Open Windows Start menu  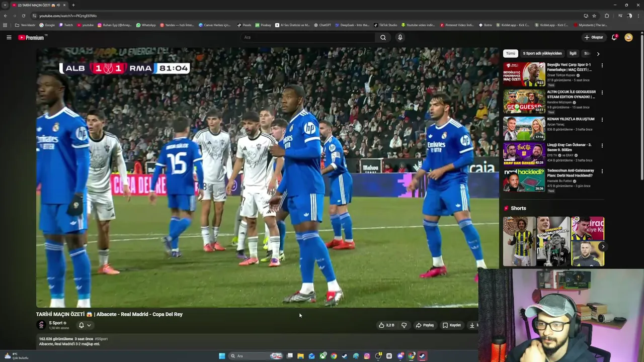pos(222,356)
